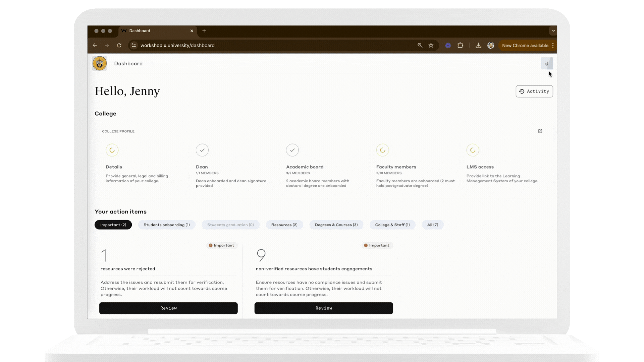Screen dimensions: 644x362
Task: Open the Activity panel via clock icon
Action: 534,91
